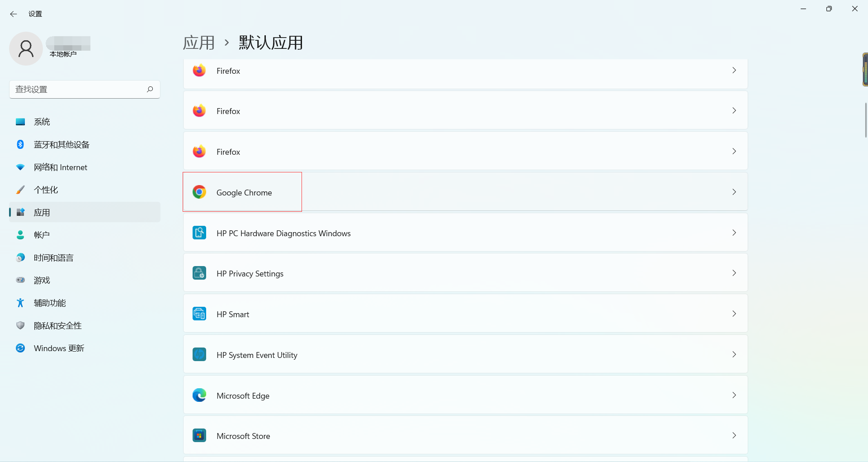
Task: Click the accessibility figure icon for 辅助功能
Action: [x=20, y=303]
